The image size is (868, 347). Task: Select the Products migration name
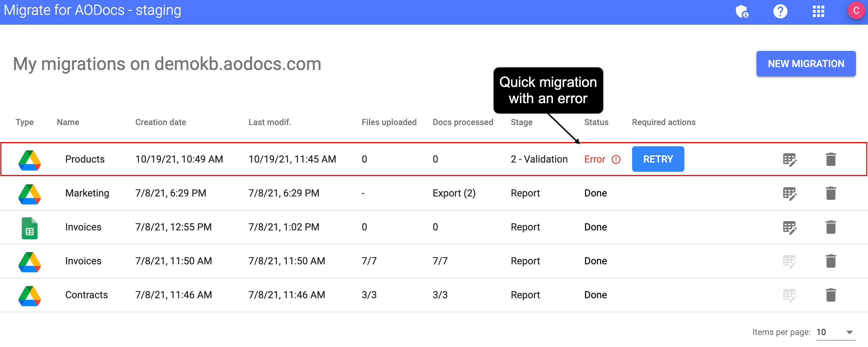pos(85,159)
